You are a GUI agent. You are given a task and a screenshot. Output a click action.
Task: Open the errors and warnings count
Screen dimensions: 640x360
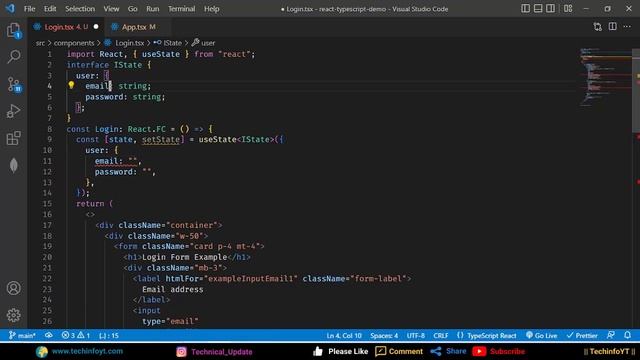point(76,336)
